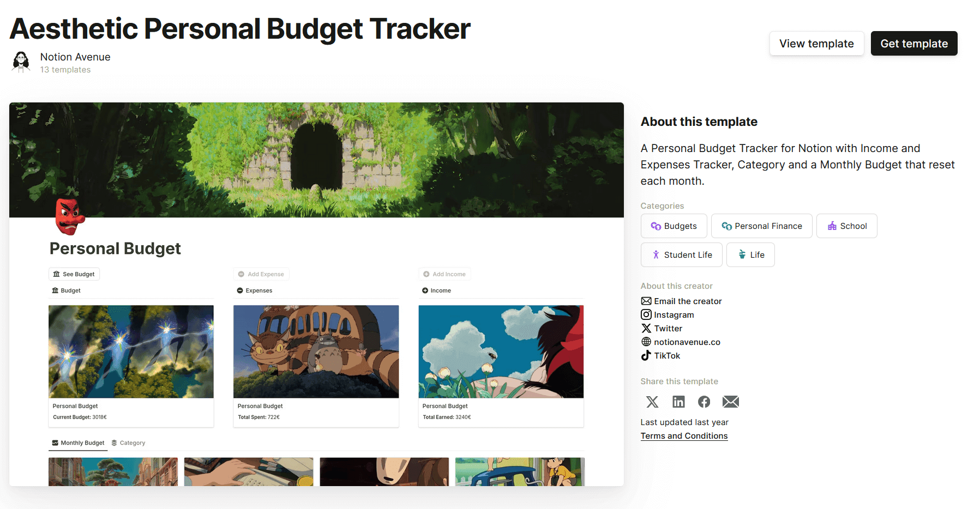Click the Total Spent: 722€ text
Image resolution: width=980 pixels, height=509 pixels.
tap(258, 417)
